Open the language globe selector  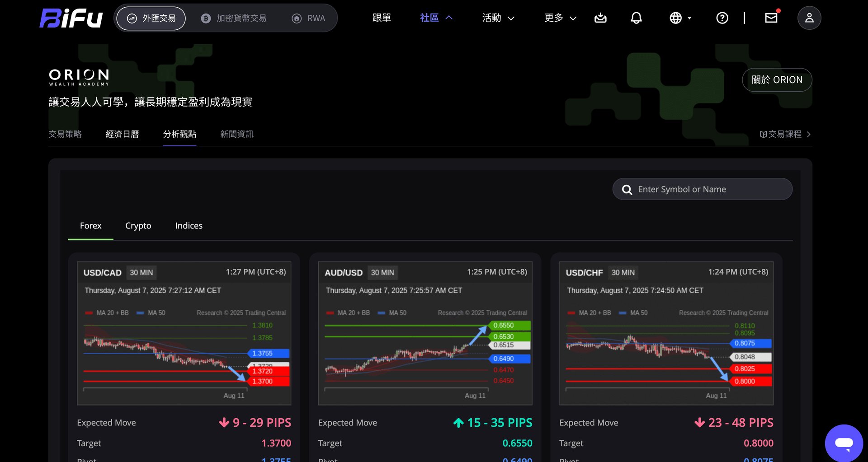click(x=680, y=18)
